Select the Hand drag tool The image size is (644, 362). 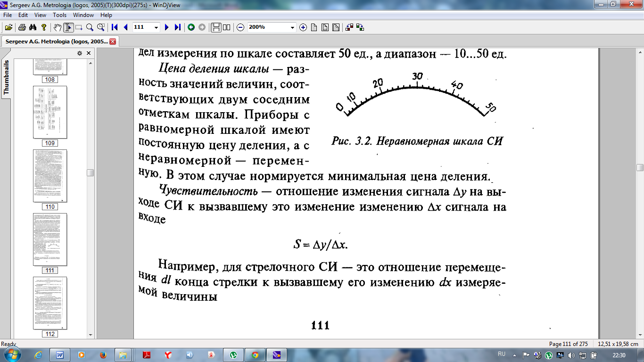58,27
